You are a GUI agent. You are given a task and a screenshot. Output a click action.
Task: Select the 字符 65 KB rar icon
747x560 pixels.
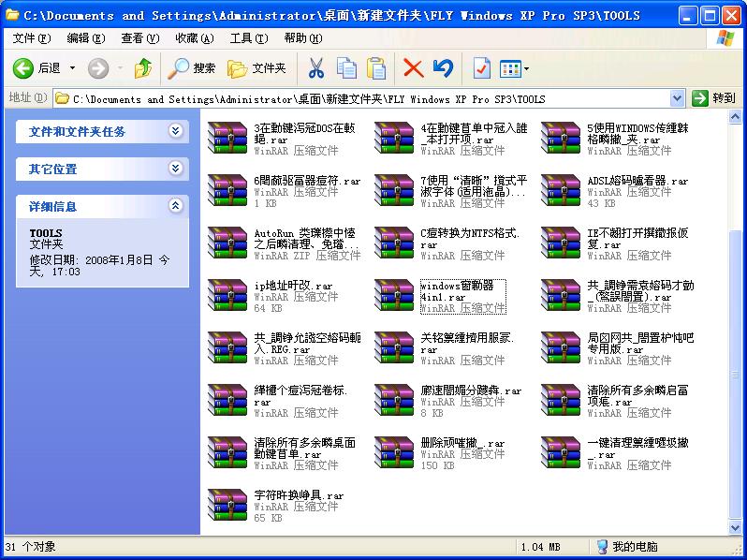point(227,504)
